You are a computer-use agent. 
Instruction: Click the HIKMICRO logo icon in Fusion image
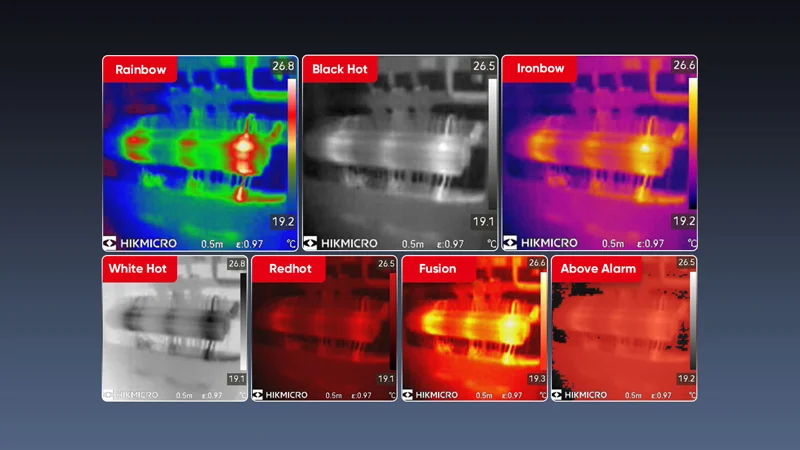408,395
